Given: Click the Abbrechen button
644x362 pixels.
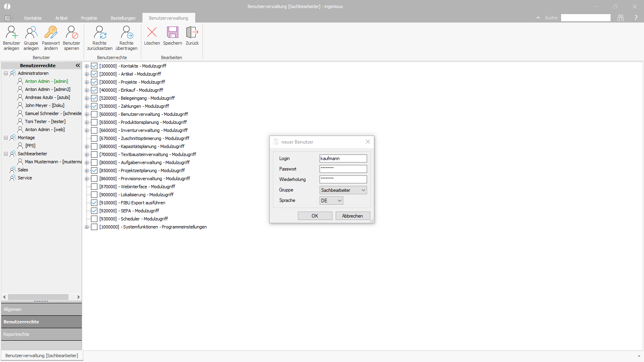Looking at the screenshot, I should click(x=353, y=216).
